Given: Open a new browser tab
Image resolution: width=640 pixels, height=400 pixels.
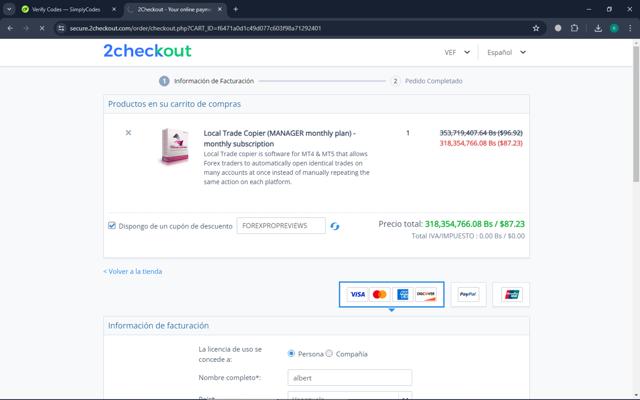Looking at the screenshot, I should click(236, 9).
